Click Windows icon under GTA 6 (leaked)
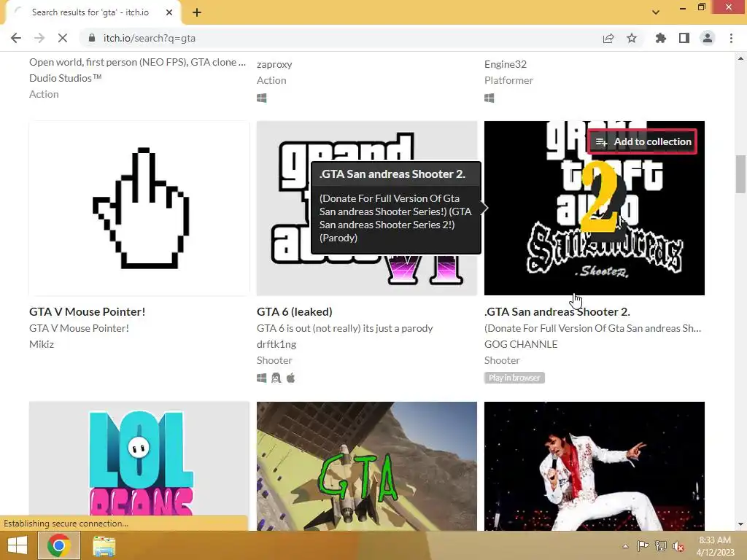The width and height of the screenshot is (747, 560). (262, 378)
